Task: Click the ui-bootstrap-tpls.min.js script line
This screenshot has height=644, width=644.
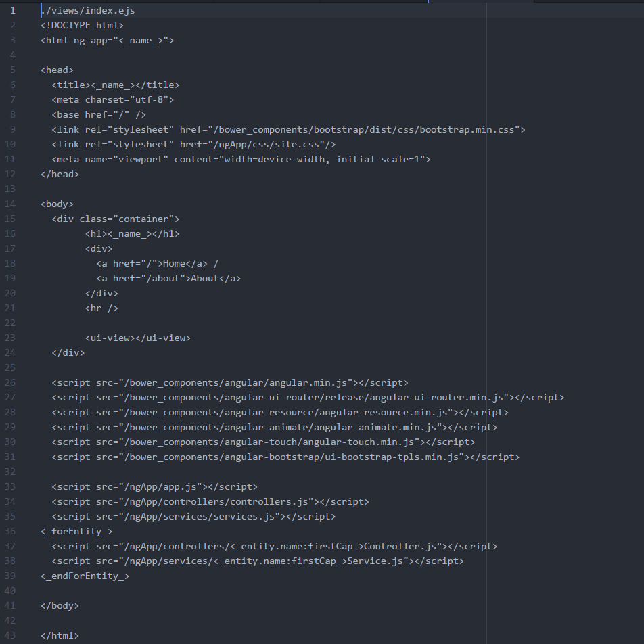Action: (285, 457)
